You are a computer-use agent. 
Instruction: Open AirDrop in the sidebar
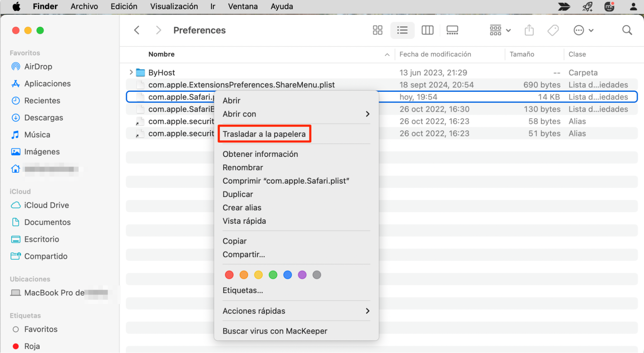click(x=32, y=67)
